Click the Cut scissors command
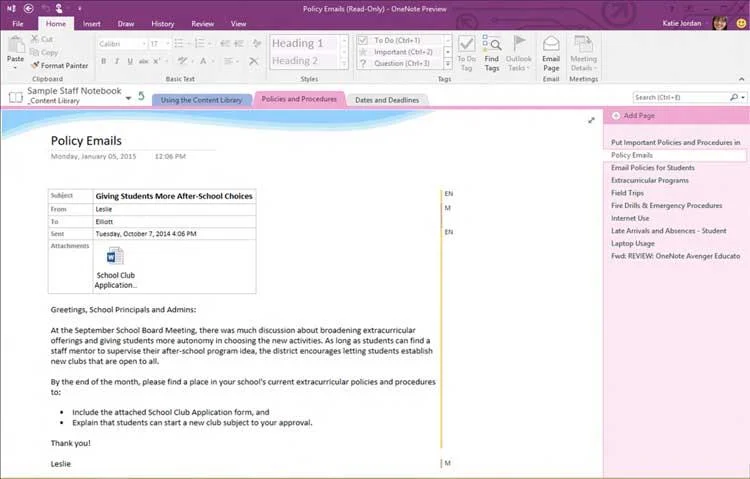The image size is (750, 479). click(x=42, y=39)
